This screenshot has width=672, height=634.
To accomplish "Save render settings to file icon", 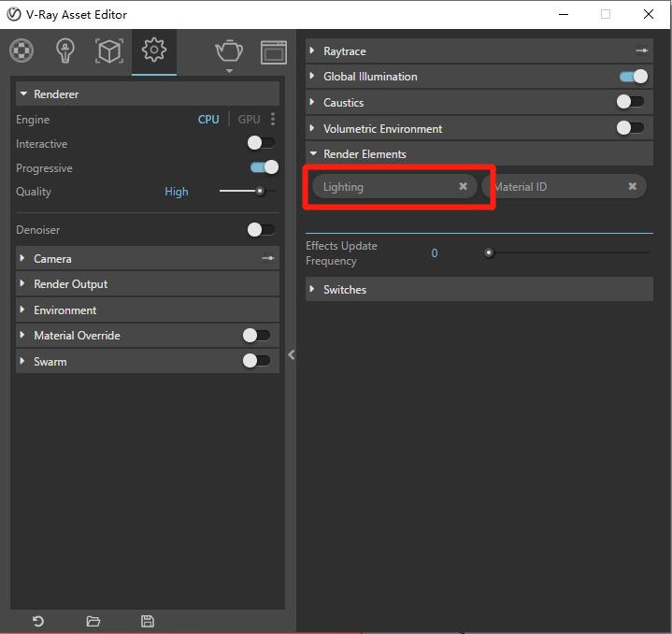I will tap(148, 621).
